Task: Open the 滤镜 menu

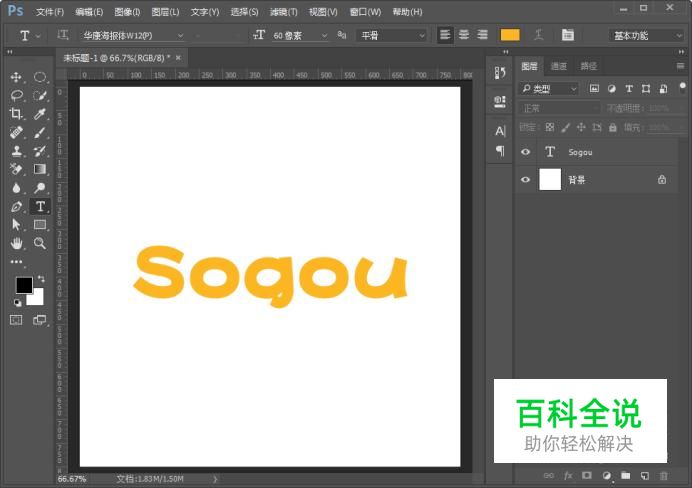Action: click(x=284, y=12)
